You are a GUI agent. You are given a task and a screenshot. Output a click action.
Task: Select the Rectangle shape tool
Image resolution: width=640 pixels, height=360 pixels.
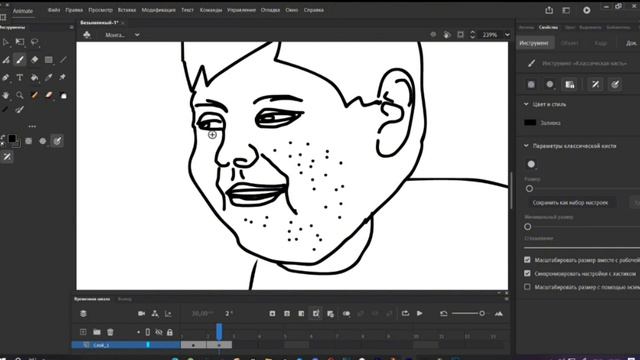coord(49,60)
